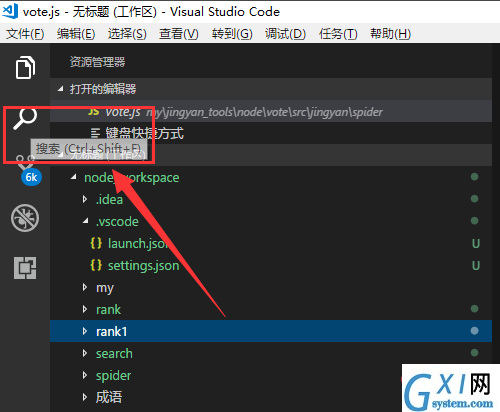The image size is (500, 412).
Task: Expand the 成语 folder arrow
Action: pyautogui.click(x=85, y=397)
